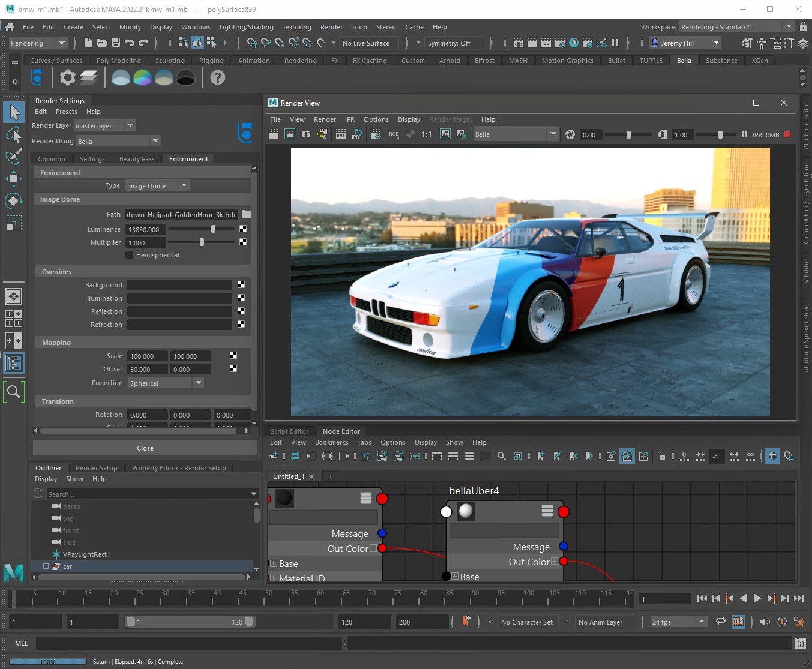
Task: Toggle Illumination override map checker button
Action: [x=241, y=298]
